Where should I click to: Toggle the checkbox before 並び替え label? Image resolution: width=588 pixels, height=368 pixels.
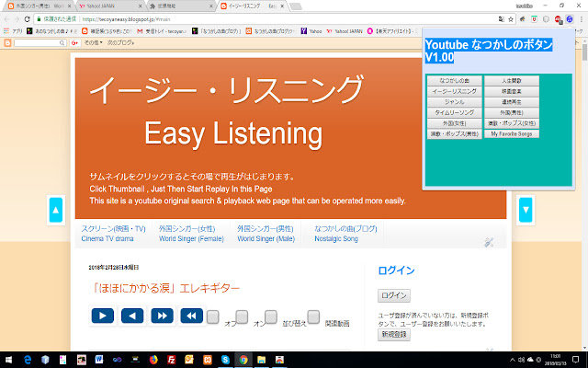(271, 317)
